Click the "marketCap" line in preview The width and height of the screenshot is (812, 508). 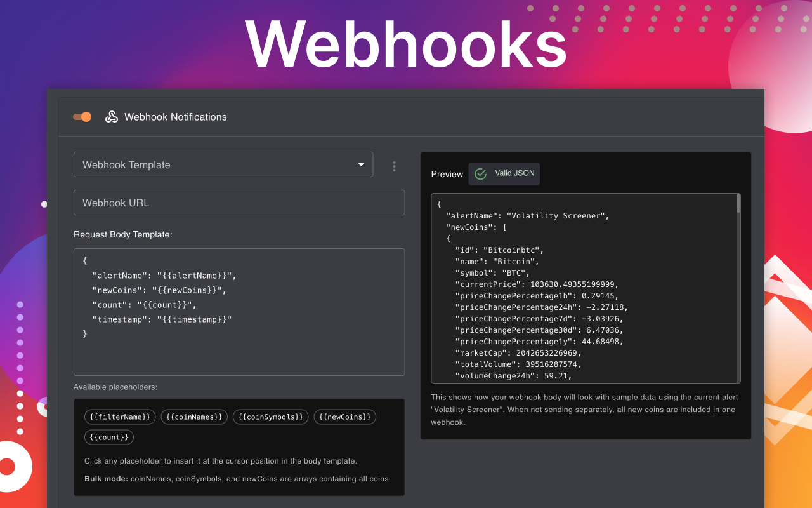click(x=518, y=353)
